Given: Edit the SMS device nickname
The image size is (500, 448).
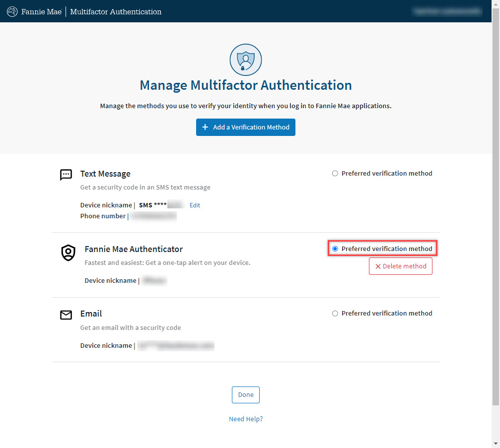Looking at the screenshot, I should click(x=195, y=205).
